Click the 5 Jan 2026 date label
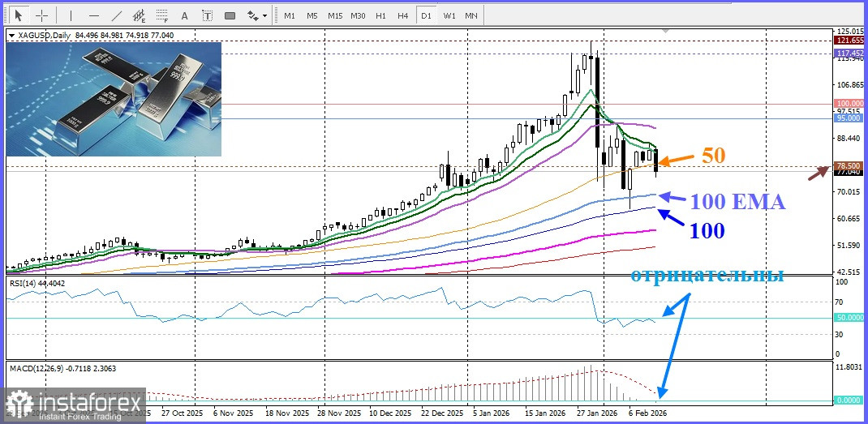This screenshot has height=424, width=868. click(x=492, y=413)
